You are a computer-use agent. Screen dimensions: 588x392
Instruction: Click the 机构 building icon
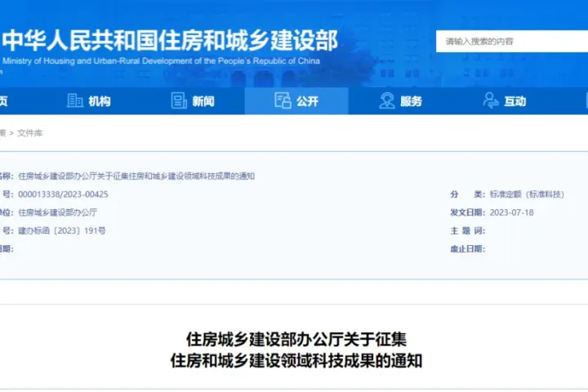pos(75,100)
